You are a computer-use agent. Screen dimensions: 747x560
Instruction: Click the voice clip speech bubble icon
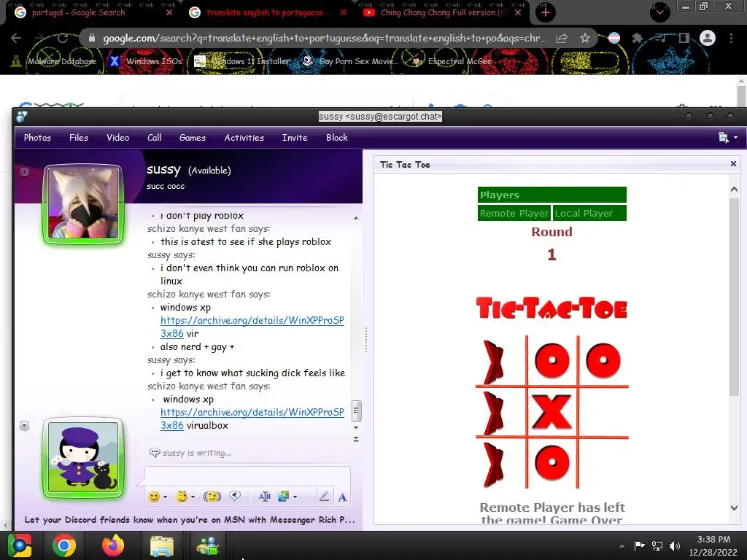[x=235, y=496]
